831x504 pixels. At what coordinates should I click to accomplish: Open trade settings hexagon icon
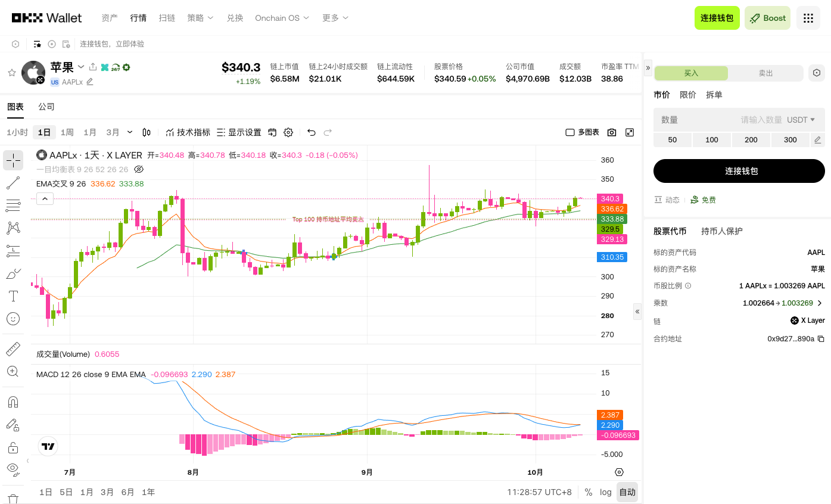point(817,73)
